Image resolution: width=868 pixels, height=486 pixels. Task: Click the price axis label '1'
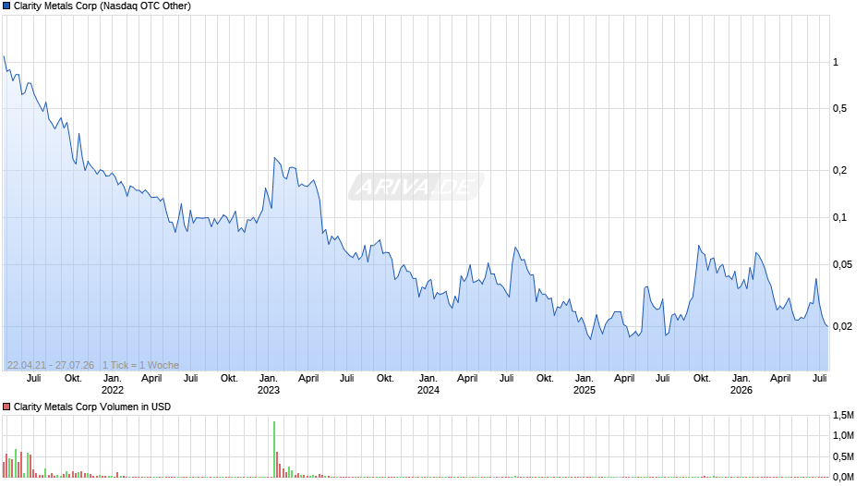836,62
